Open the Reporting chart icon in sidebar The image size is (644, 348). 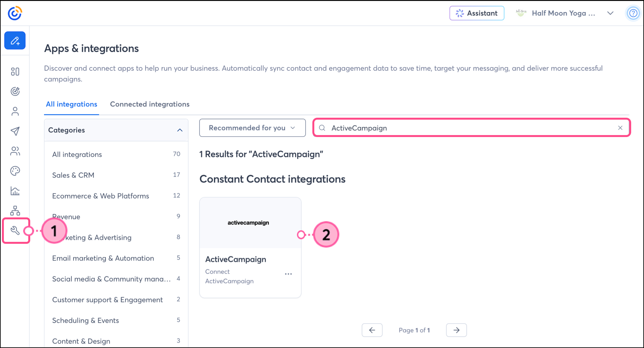pyautogui.click(x=15, y=191)
